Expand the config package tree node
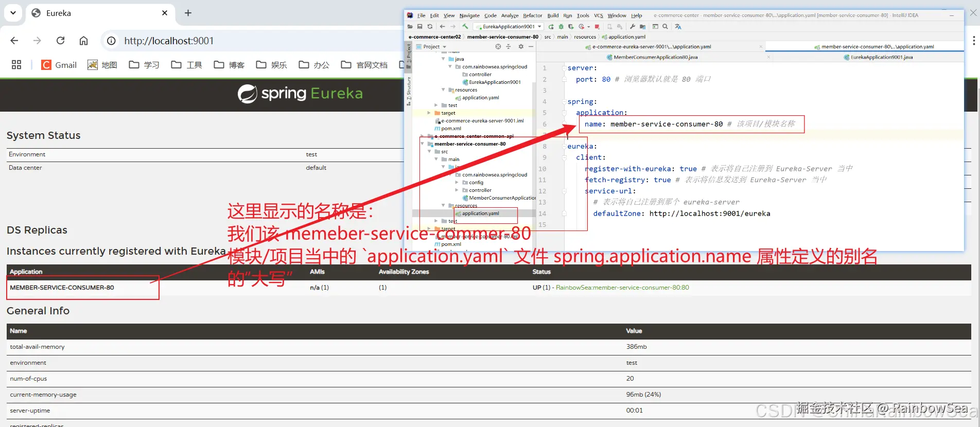Viewport: 980px width, 427px height. coord(457,183)
